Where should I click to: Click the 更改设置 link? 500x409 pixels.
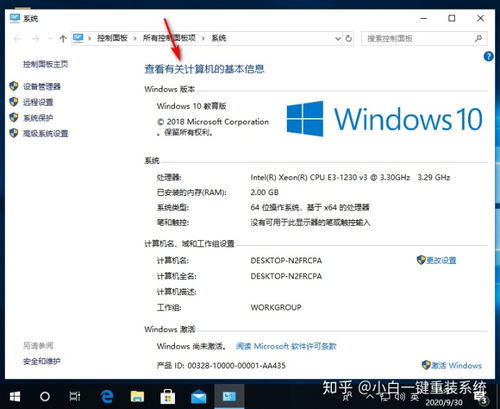pos(441,260)
